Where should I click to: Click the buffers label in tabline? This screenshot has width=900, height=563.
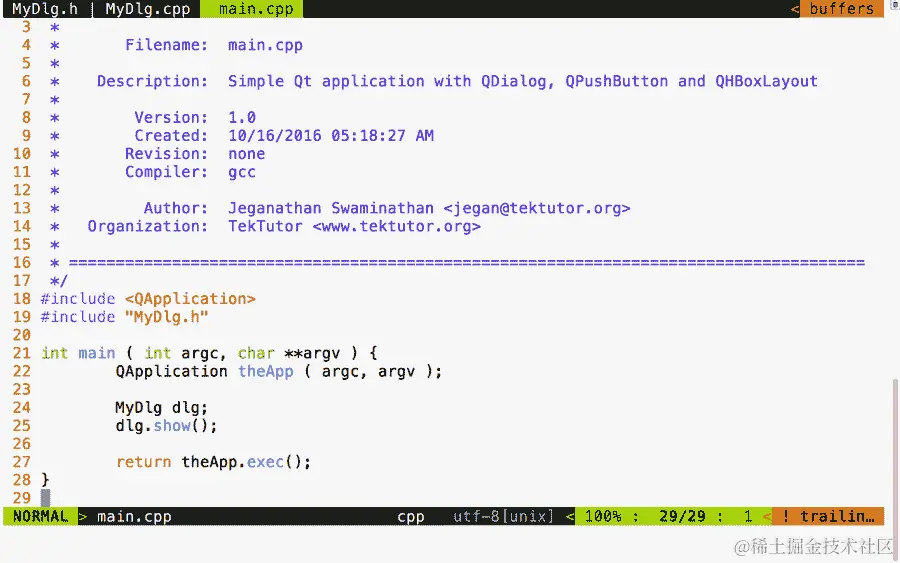coord(841,9)
